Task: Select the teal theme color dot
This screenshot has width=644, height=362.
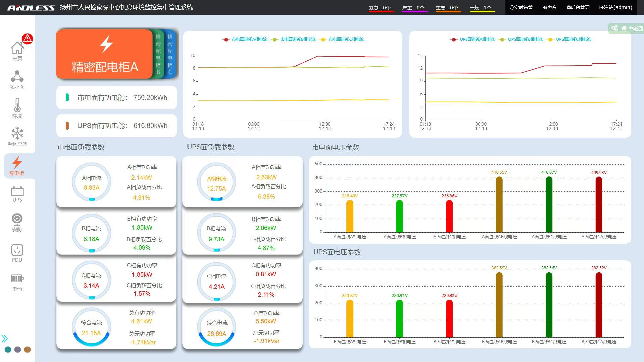Action: point(8,350)
